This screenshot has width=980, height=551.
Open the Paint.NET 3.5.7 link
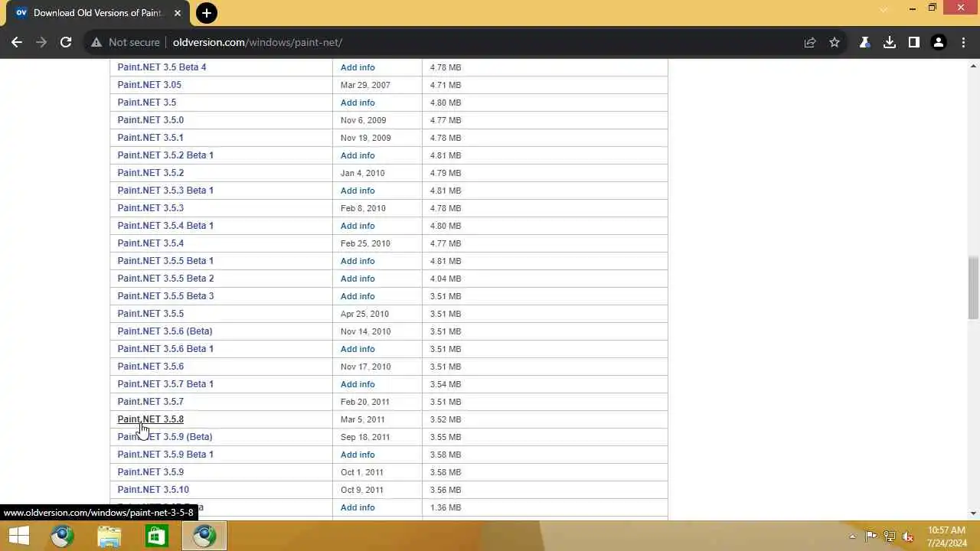[x=150, y=402]
